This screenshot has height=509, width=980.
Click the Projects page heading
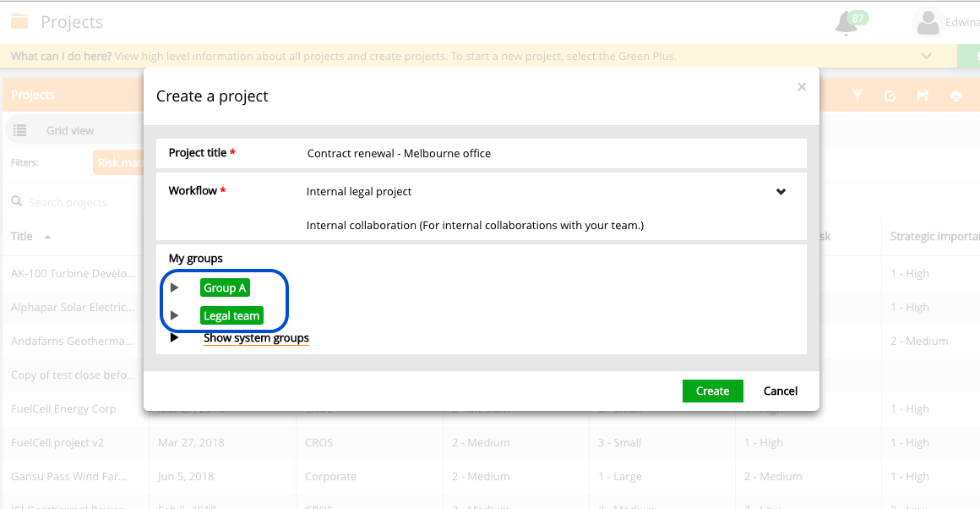[x=72, y=22]
